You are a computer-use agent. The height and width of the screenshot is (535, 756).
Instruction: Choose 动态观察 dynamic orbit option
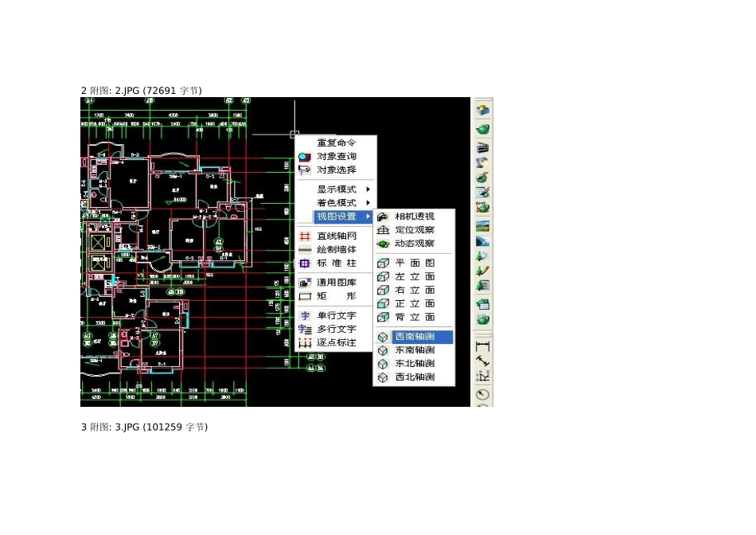coord(414,244)
